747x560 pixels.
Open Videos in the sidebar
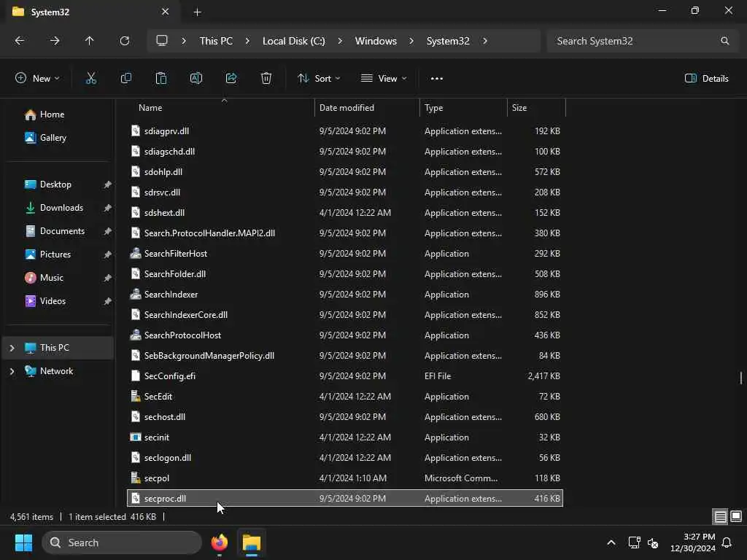pyautogui.click(x=53, y=301)
